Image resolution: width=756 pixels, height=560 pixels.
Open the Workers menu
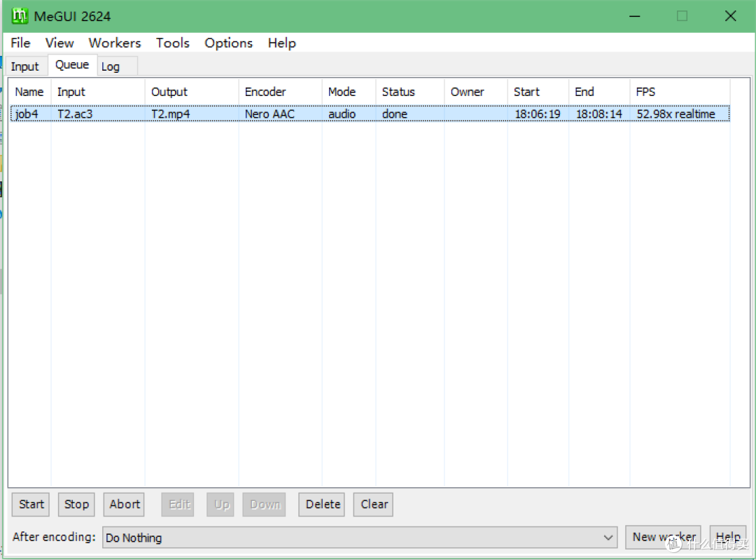click(x=115, y=43)
